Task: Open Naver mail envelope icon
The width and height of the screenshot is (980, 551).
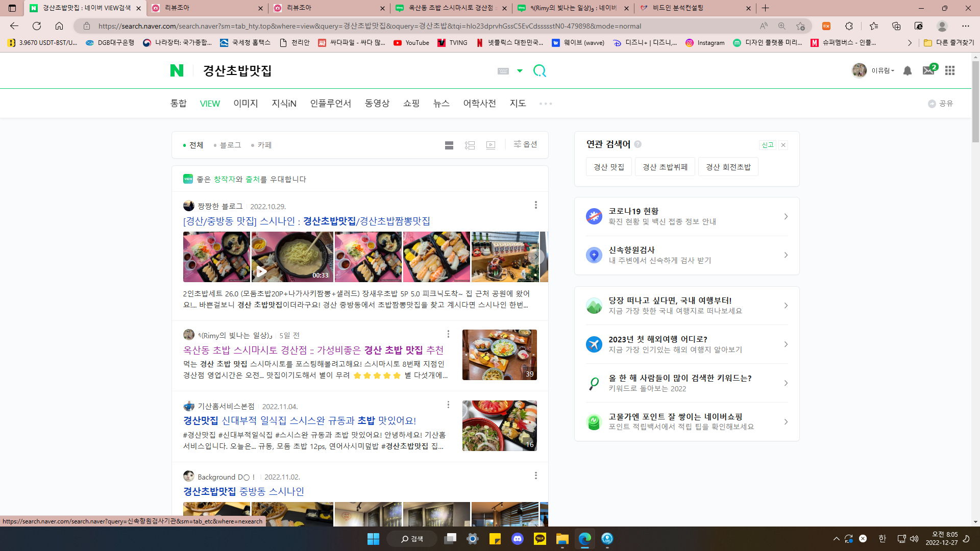Action: pyautogui.click(x=928, y=70)
